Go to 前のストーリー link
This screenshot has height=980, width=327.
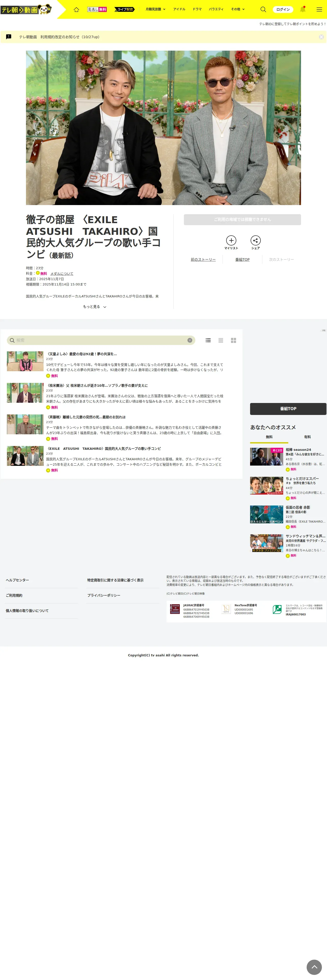(x=203, y=260)
